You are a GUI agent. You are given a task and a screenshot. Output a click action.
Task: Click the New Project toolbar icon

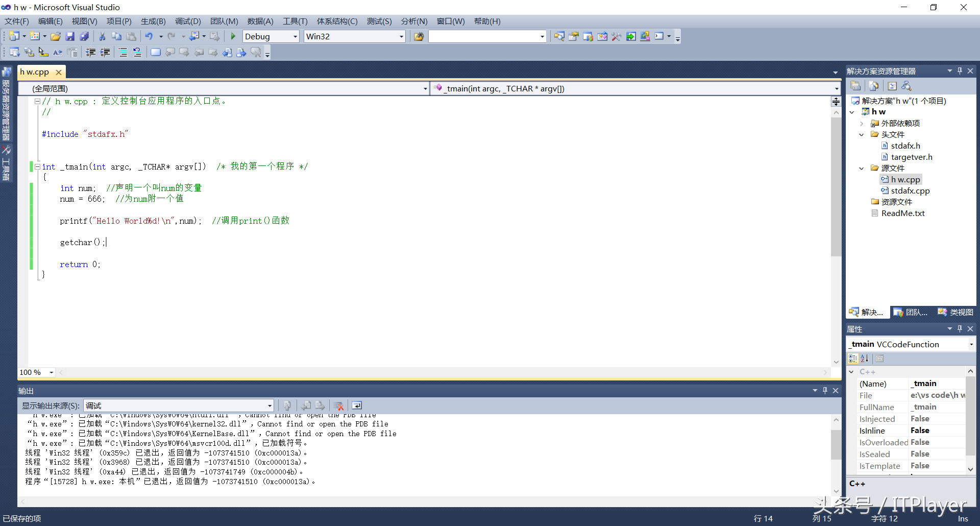click(x=14, y=36)
